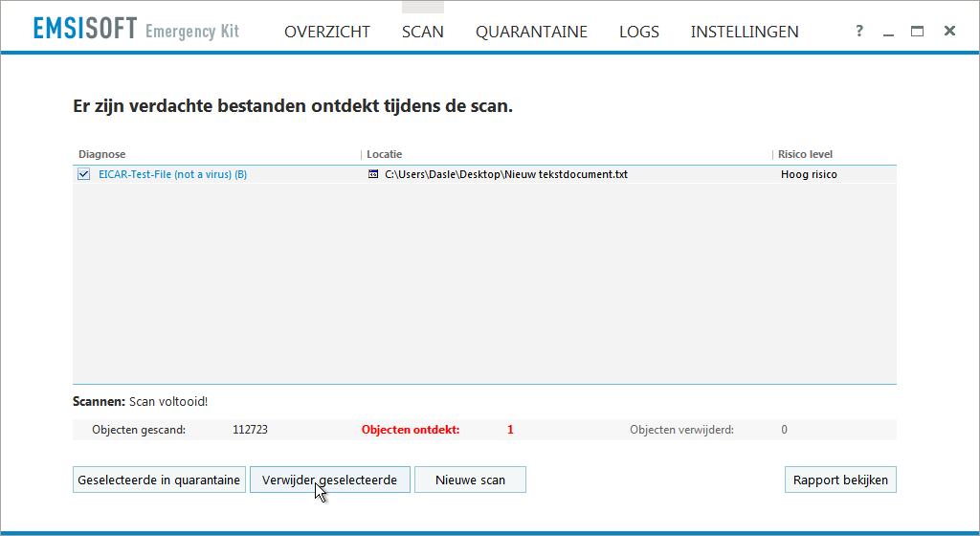Viewport: 980px width, 536px height.
Task: Open INSTELLINGEN settings tab
Action: (x=745, y=32)
